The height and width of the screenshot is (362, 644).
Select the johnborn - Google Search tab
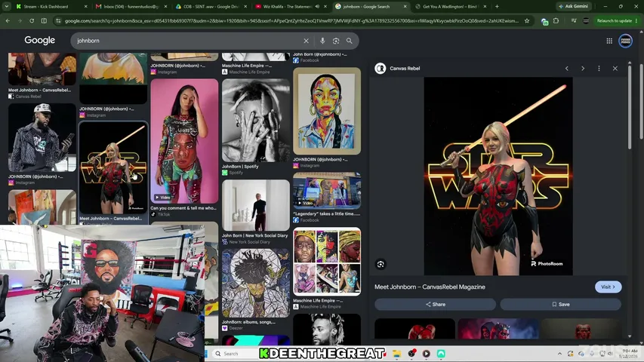tap(366, 7)
